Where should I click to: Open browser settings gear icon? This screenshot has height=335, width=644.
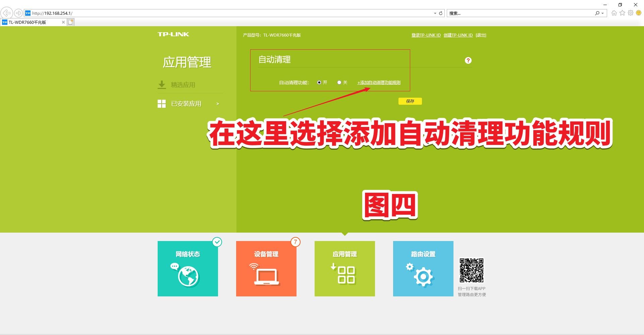click(x=631, y=13)
